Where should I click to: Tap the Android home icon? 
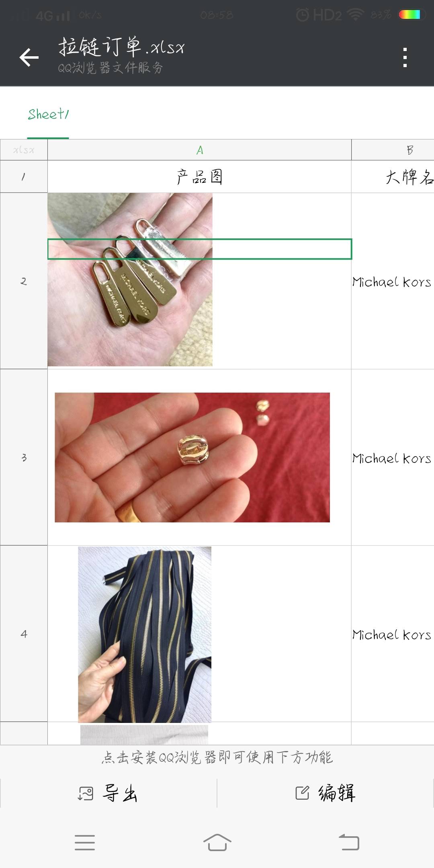pyautogui.click(x=217, y=842)
